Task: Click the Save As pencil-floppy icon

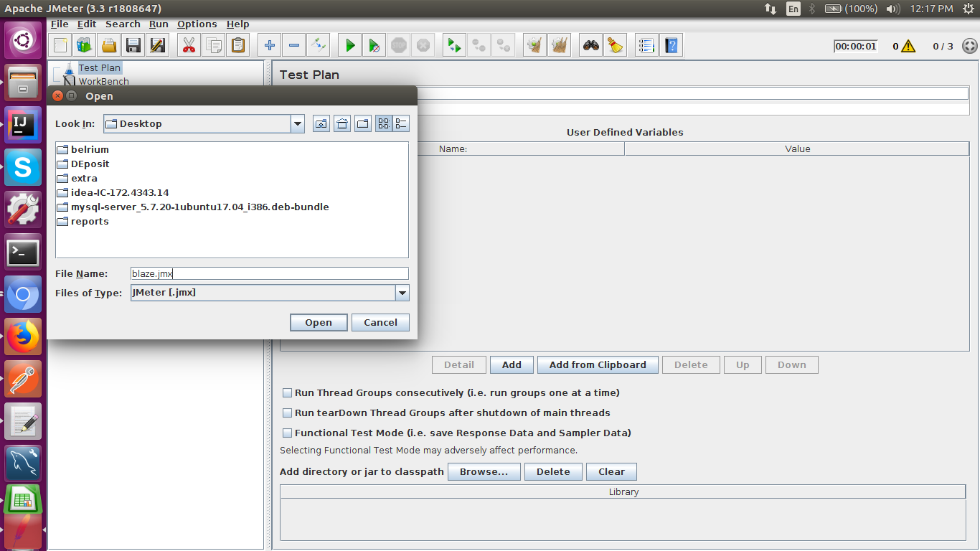Action: click(x=157, y=46)
